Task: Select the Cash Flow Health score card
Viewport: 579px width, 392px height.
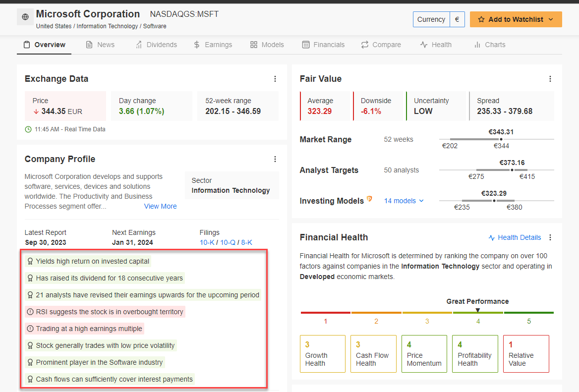Action: point(373,354)
